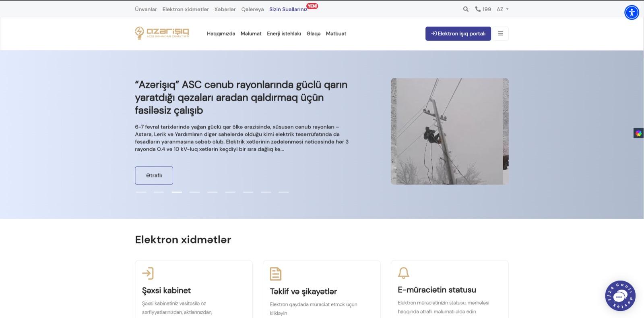The image size is (644, 318).
Task: Open the Sizin Suallarınız link
Action: tap(288, 9)
